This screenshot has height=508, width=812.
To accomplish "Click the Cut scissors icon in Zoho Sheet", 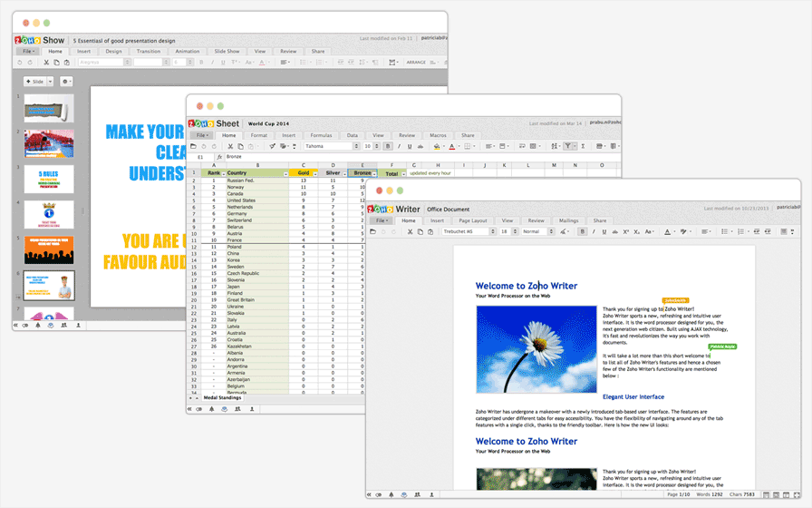I will click(229, 146).
